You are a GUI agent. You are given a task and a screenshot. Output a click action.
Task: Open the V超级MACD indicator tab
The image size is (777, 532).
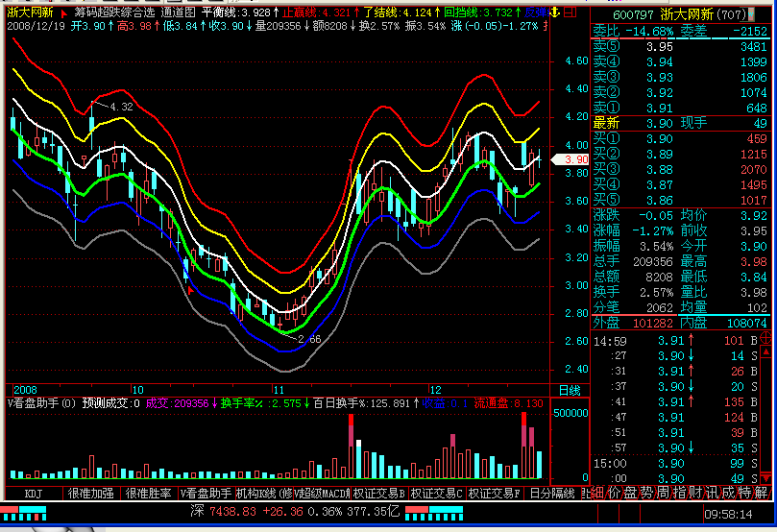coord(322,494)
